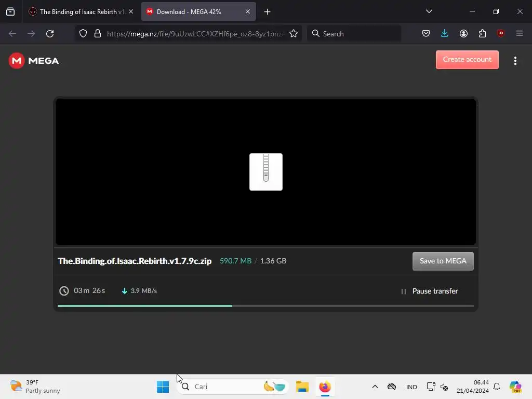Reload the current page
This screenshot has width=532, height=399.
(50, 34)
